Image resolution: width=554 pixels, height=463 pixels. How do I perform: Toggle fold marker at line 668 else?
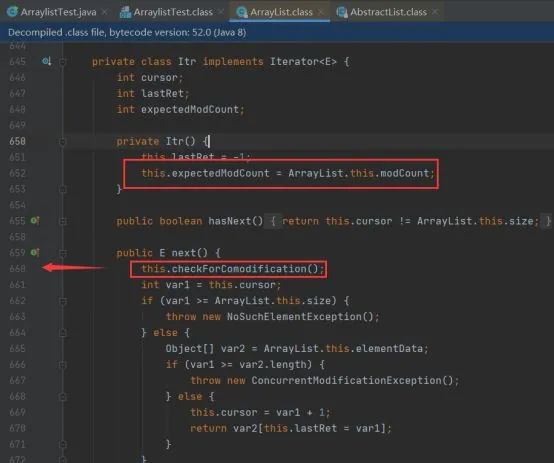[x=63, y=397]
